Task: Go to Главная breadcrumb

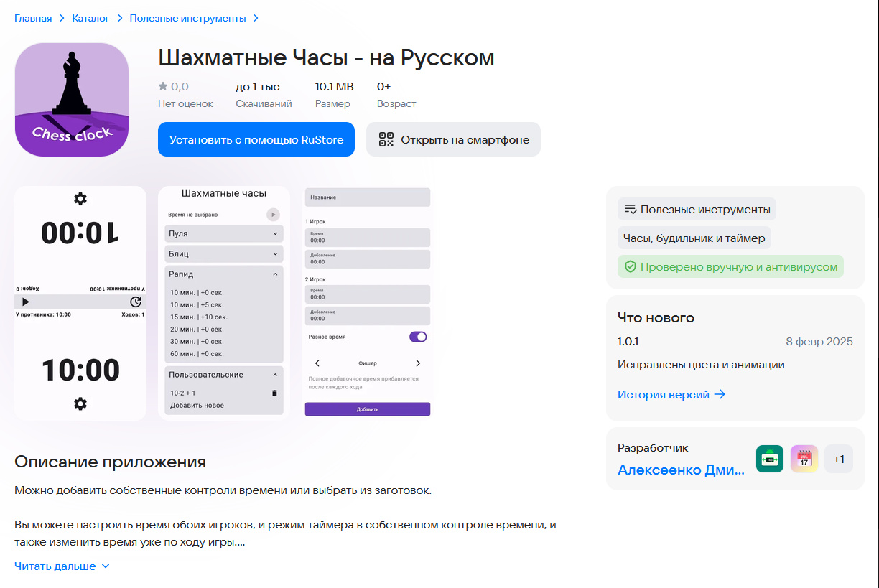Action: coord(33,18)
